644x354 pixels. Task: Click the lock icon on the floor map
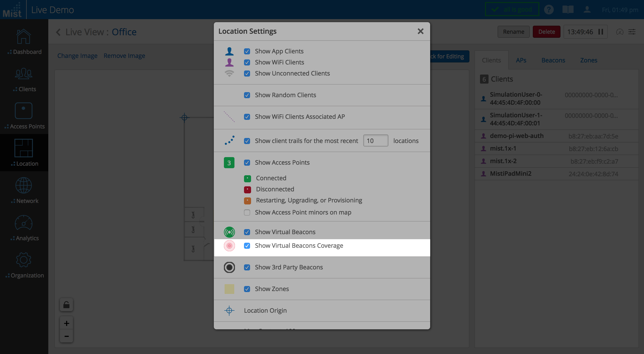tap(66, 305)
